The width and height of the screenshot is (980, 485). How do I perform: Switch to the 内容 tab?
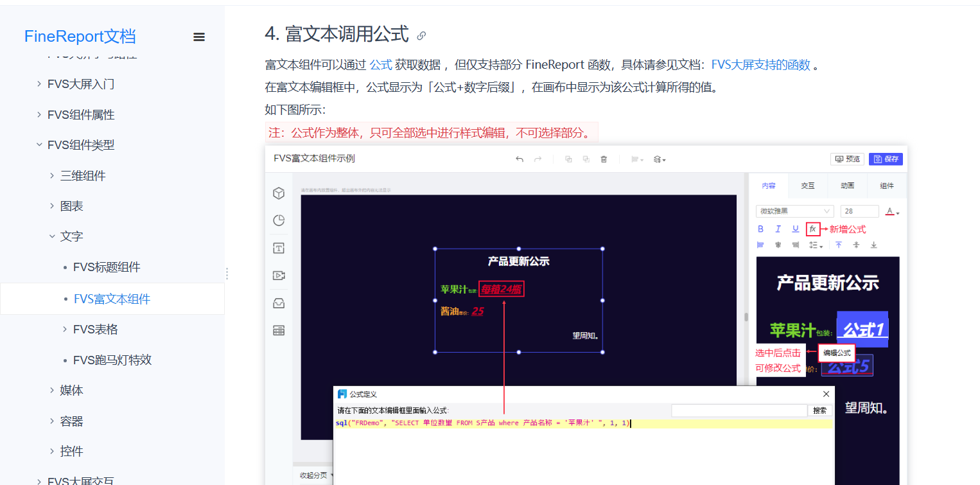pyautogui.click(x=769, y=186)
